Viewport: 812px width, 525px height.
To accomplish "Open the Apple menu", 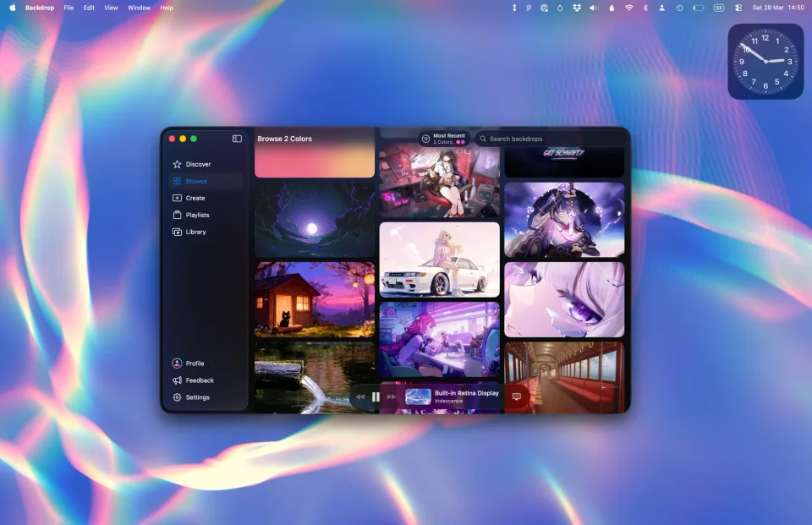I will (13, 8).
